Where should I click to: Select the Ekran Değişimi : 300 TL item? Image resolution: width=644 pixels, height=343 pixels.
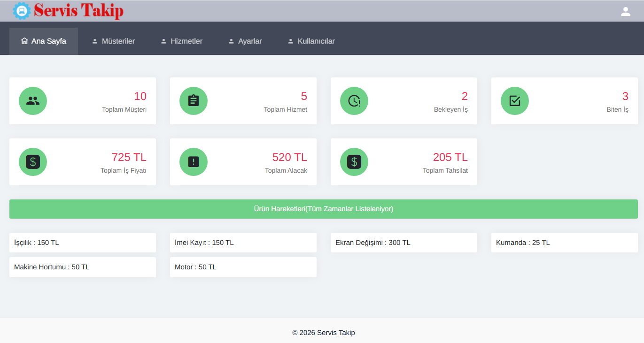coord(403,243)
